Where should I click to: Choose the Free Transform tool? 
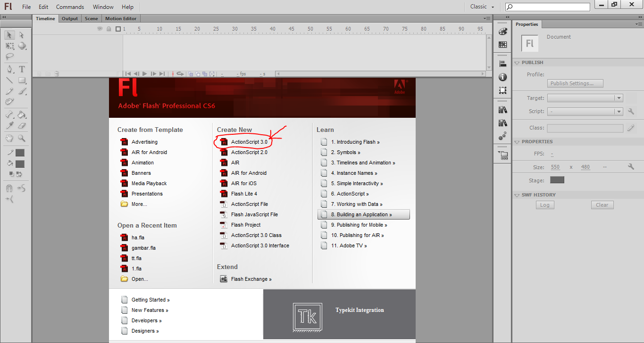9,46
